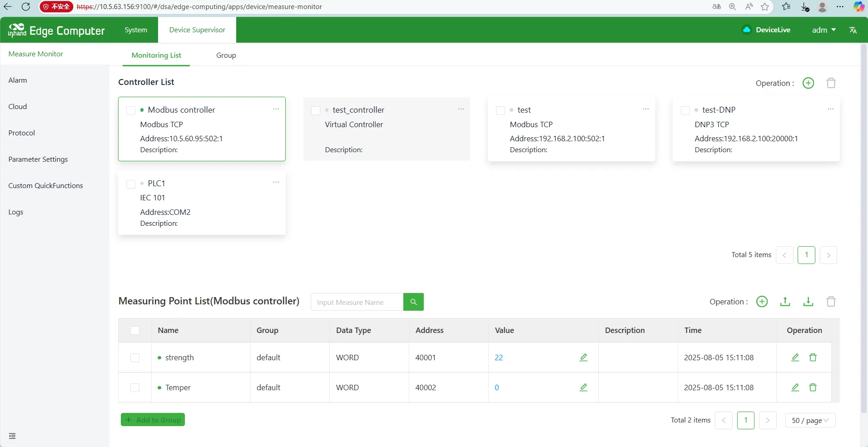
Task: Click the strength value 22 link
Action: point(499,358)
